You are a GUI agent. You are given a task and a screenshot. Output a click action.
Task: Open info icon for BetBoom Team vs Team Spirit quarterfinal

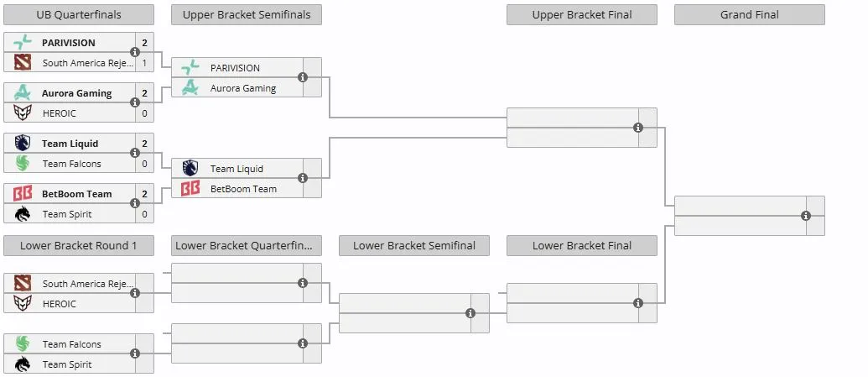point(134,203)
